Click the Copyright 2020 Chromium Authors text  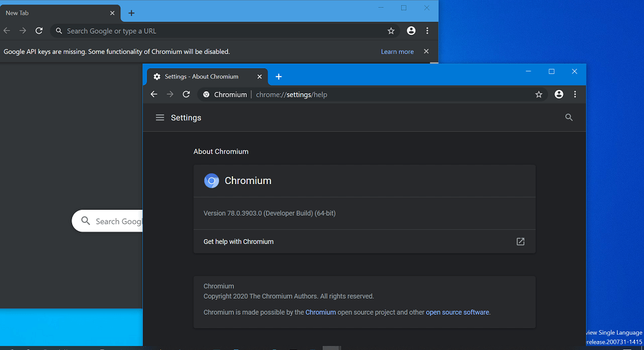pyautogui.click(x=289, y=296)
